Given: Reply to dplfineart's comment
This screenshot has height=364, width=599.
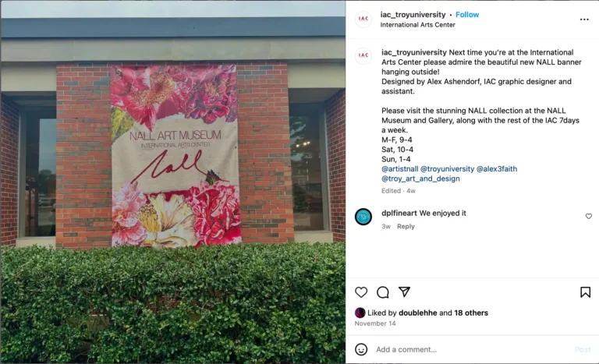Looking at the screenshot, I should coord(406,227).
